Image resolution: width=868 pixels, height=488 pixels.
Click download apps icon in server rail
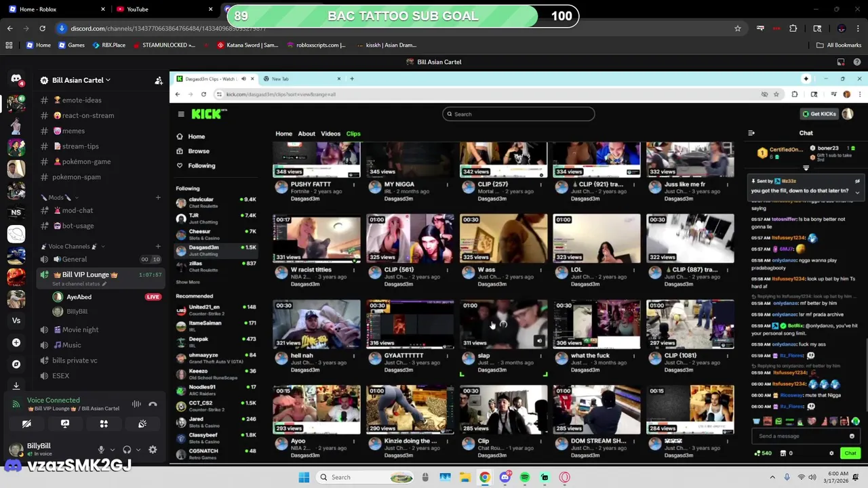click(x=16, y=386)
